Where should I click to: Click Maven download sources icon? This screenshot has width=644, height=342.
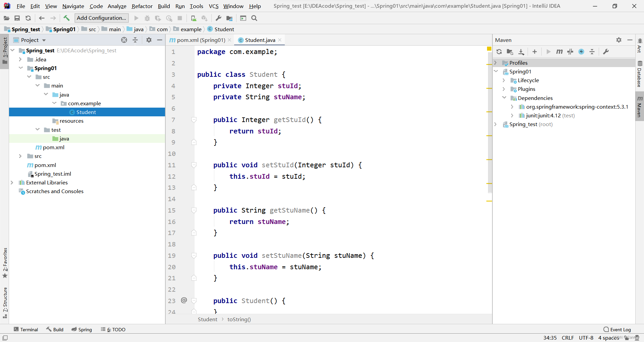(521, 52)
